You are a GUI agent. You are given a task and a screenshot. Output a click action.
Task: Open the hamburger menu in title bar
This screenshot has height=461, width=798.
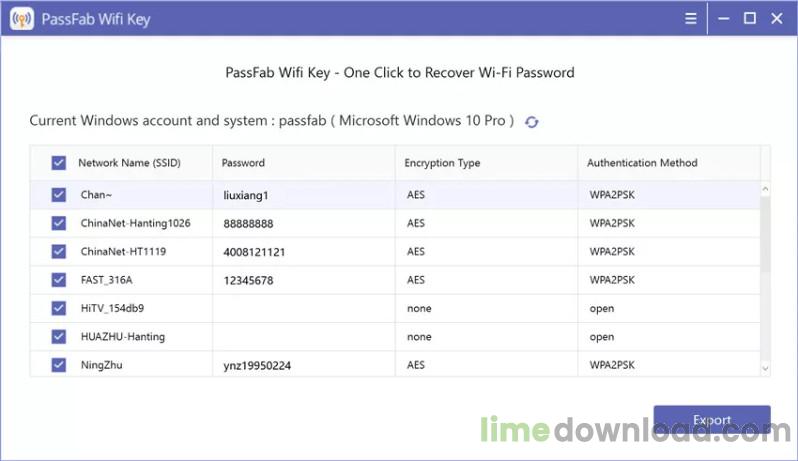pyautogui.click(x=691, y=19)
